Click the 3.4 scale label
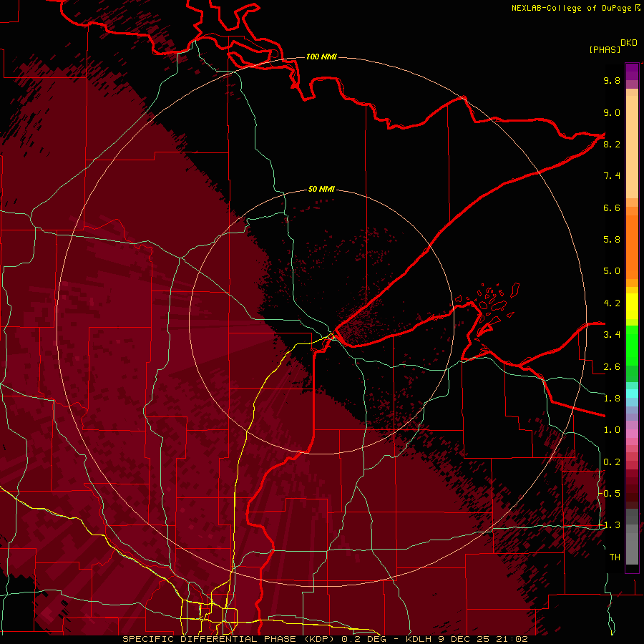Image resolution: width=644 pixels, height=644 pixels. (x=612, y=335)
